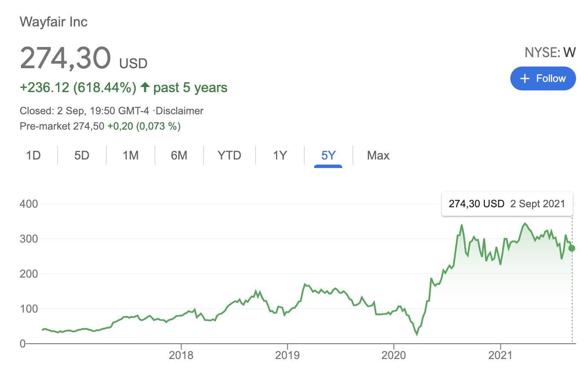Viewport: 588px width, 371px height.
Task: Click the 2021 x-axis label
Action: pyautogui.click(x=500, y=355)
